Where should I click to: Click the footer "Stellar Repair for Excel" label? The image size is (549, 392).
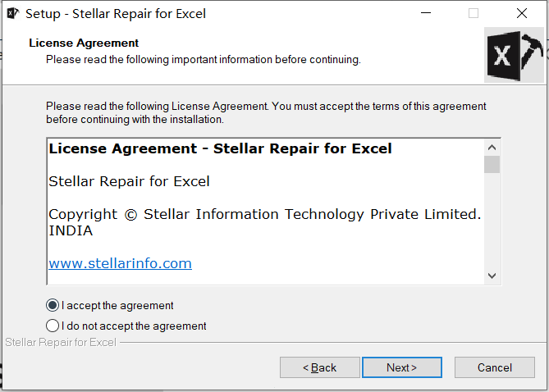point(61,342)
